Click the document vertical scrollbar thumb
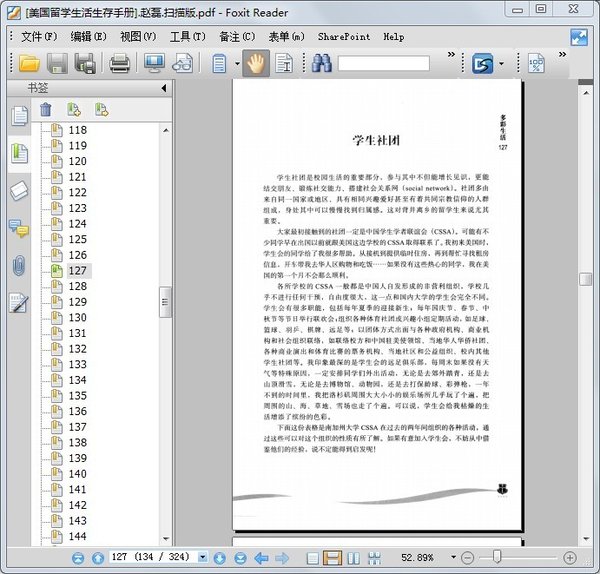 585,279
